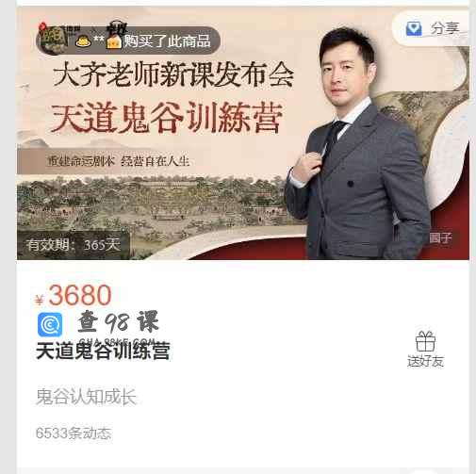The image size is (476, 474).
Task: Click the yellow cake emoji in notification
Action: pos(83,41)
